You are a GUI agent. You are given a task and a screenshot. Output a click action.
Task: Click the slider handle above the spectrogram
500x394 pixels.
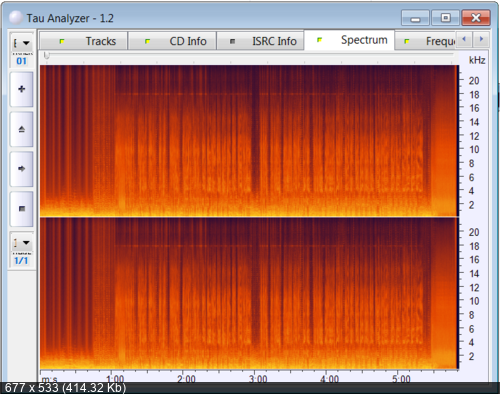click(x=47, y=55)
